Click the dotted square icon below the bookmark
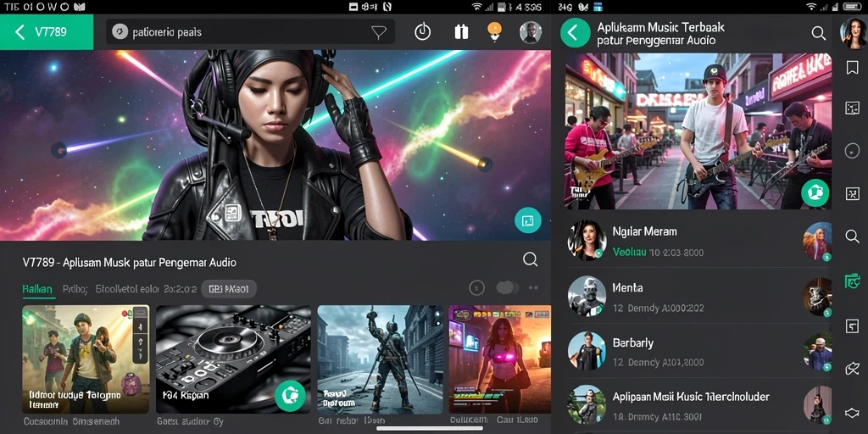 pyautogui.click(x=853, y=108)
